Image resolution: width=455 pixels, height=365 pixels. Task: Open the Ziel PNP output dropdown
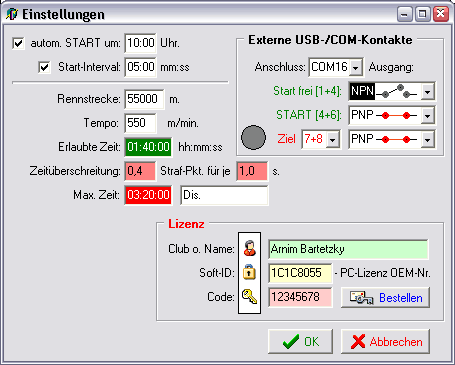click(x=427, y=140)
